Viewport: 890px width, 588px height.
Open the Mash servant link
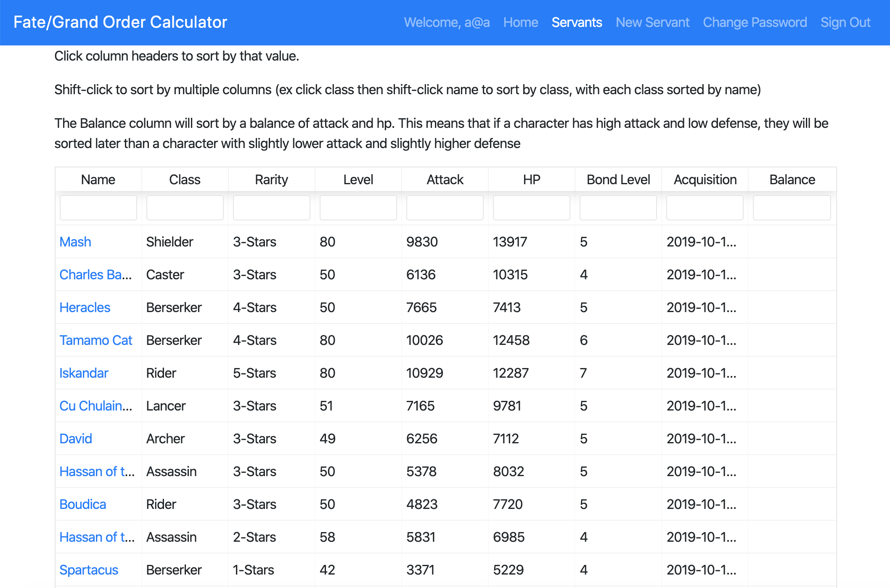pos(75,242)
